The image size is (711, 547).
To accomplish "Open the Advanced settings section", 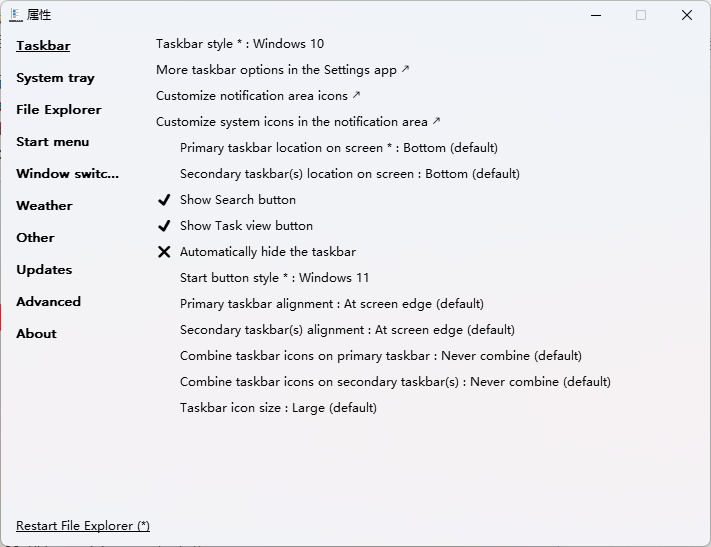I will click(48, 302).
